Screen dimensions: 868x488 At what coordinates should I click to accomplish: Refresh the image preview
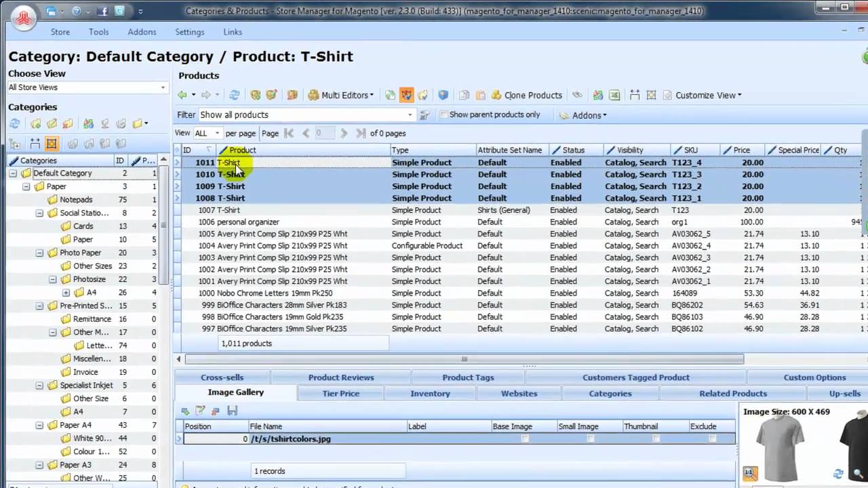point(839,474)
